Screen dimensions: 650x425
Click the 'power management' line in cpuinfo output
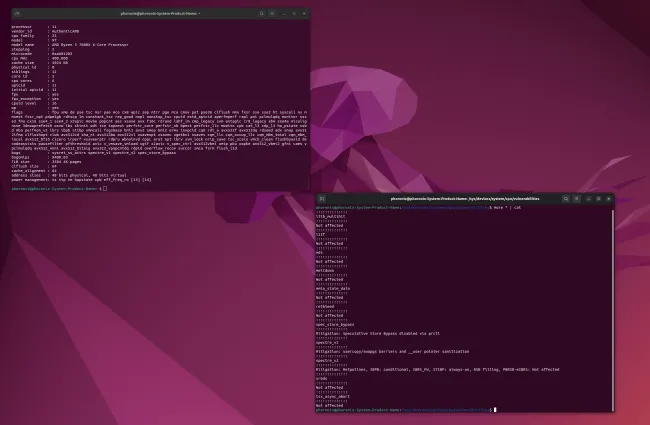[81, 180]
